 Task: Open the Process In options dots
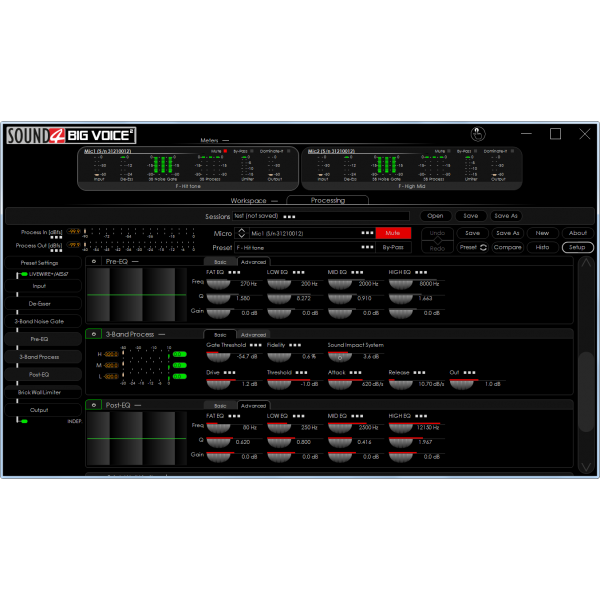(x=56, y=237)
